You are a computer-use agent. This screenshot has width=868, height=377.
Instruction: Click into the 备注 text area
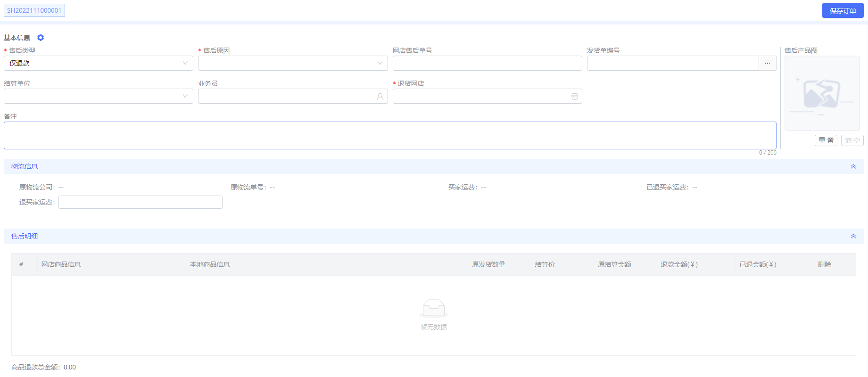(390, 136)
